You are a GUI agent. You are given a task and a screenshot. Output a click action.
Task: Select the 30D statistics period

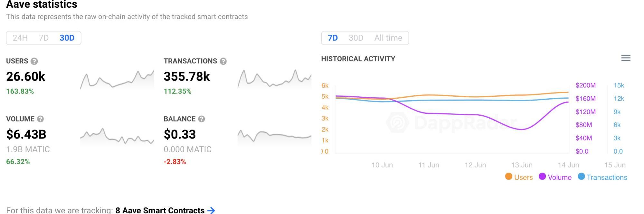[x=67, y=38]
